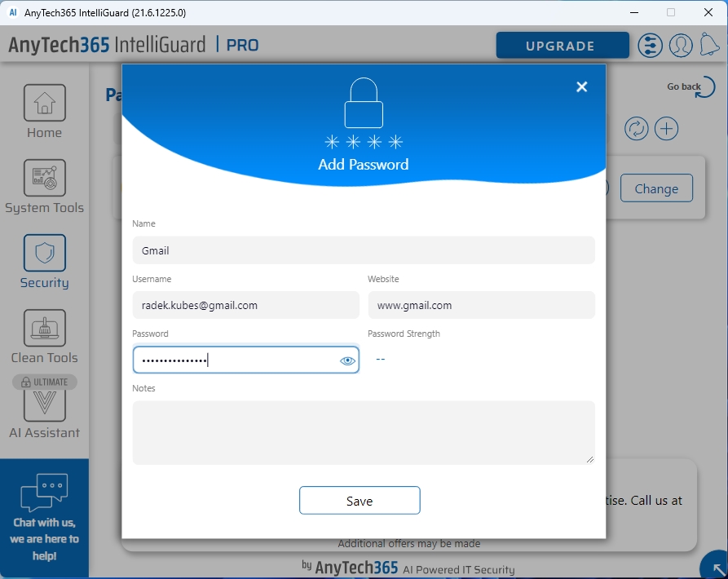The width and height of the screenshot is (728, 579).
Task: Click the AnyTech365 IntelliGuard logo text
Action: (x=107, y=45)
